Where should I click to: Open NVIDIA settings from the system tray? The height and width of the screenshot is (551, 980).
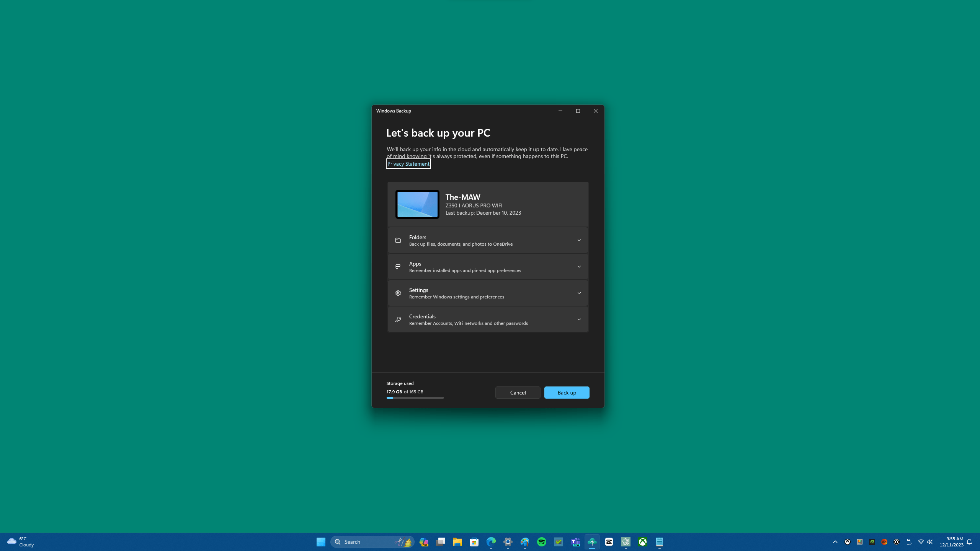pyautogui.click(x=872, y=542)
